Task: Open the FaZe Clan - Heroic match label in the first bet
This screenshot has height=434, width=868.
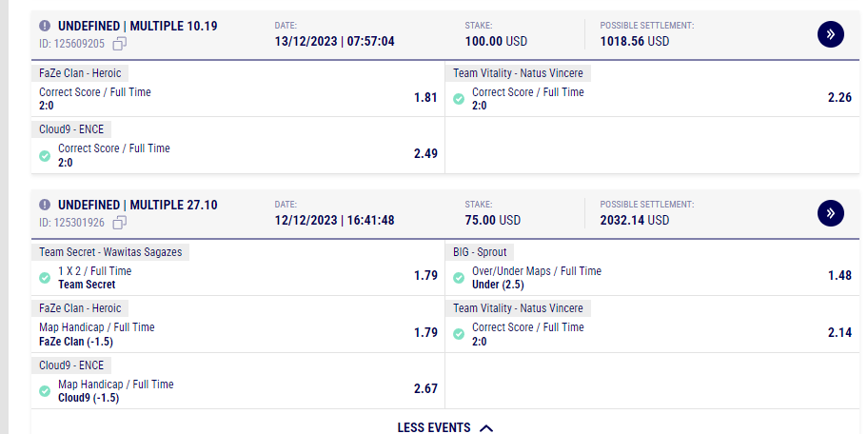Action: 80,72
